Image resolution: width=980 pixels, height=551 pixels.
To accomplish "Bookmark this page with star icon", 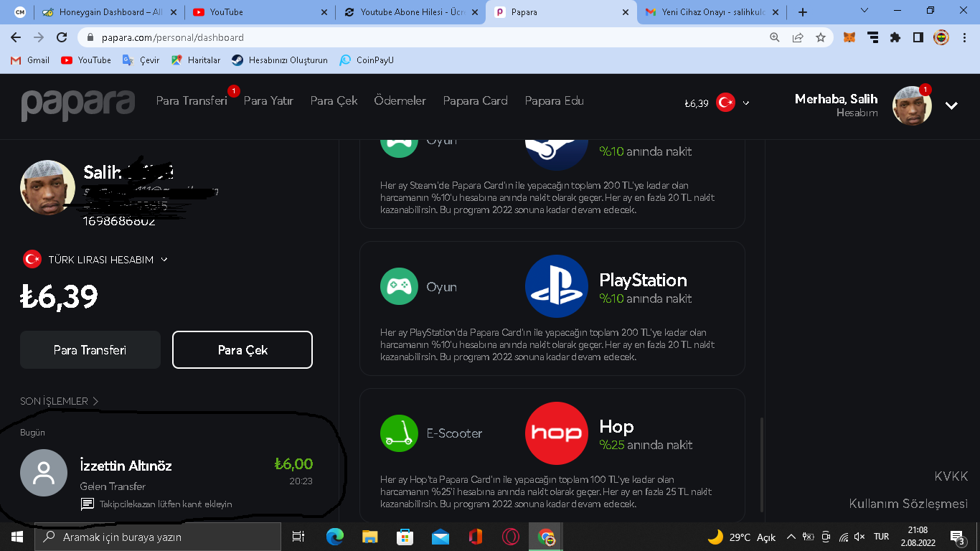I will [x=821, y=37].
